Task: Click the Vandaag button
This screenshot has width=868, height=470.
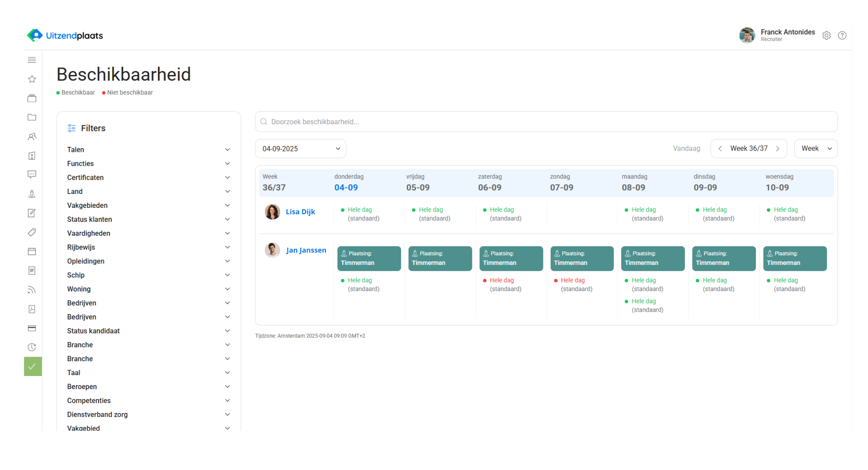Action: [686, 149]
